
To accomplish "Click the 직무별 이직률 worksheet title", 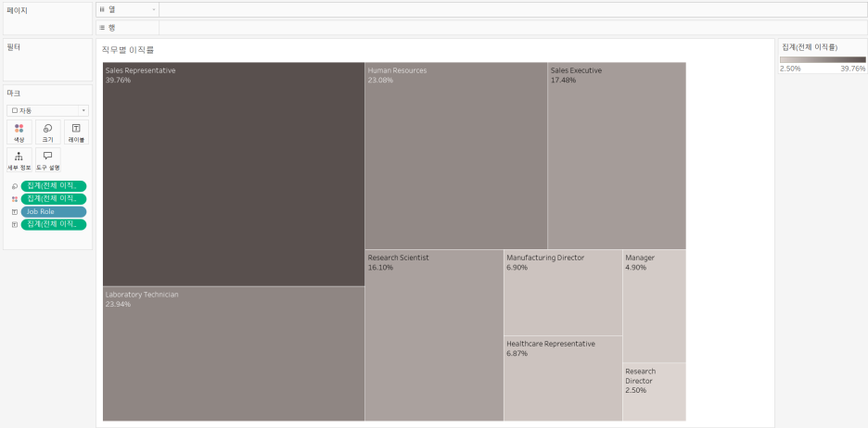I will [x=128, y=50].
